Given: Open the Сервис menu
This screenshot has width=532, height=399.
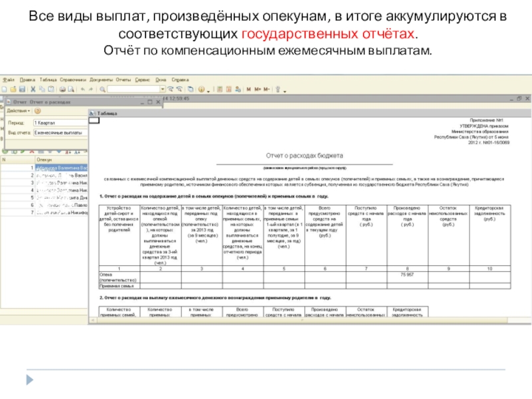Looking at the screenshot, I should coord(142,80).
